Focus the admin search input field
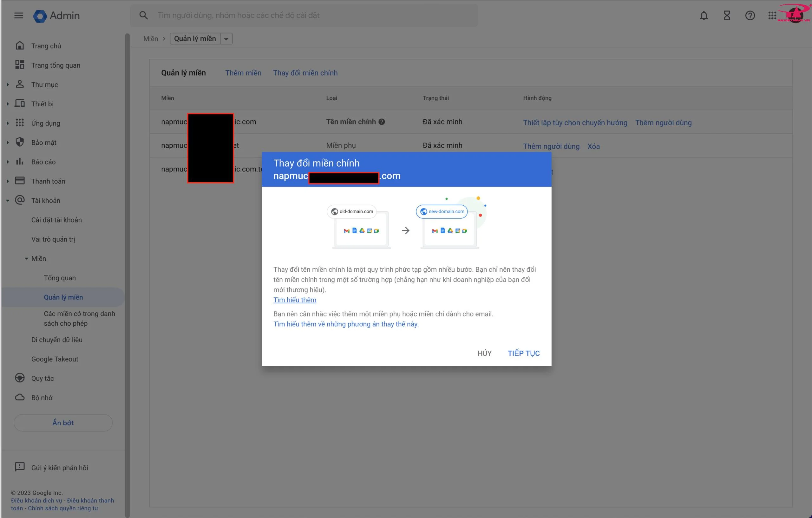812x518 pixels. point(304,15)
